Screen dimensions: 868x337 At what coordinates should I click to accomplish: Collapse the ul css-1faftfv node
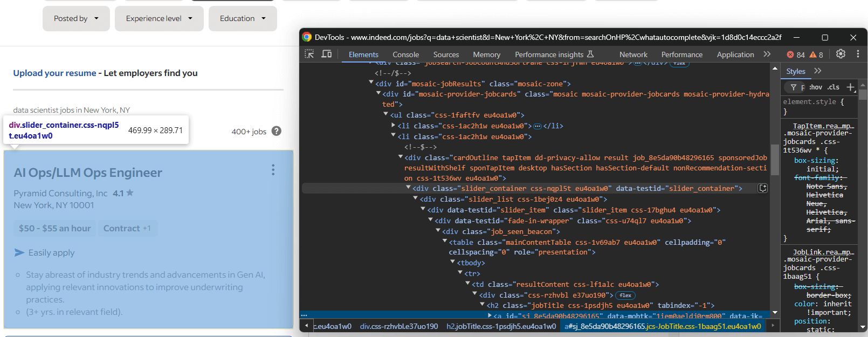click(x=386, y=114)
